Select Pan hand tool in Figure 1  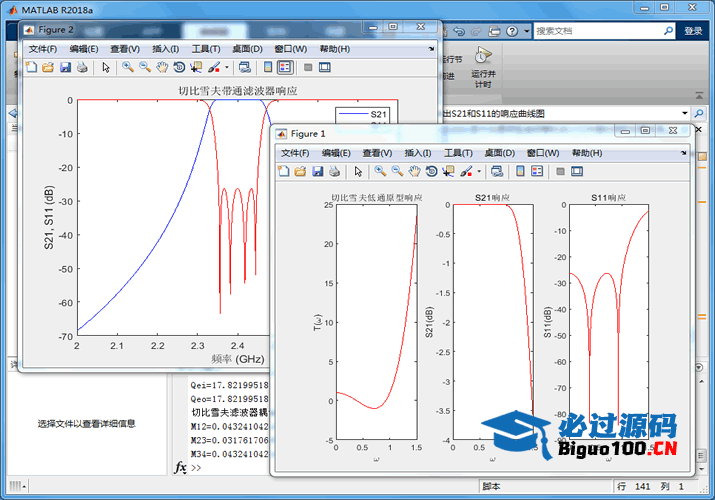[414, 171]
